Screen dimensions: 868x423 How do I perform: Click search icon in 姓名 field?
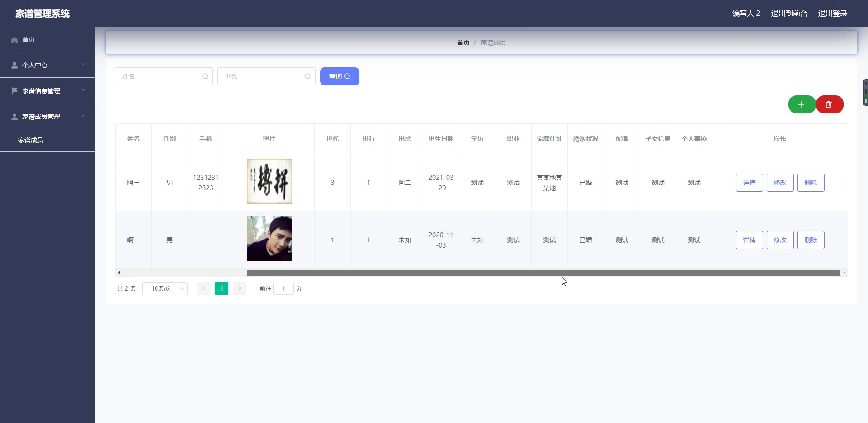205,76
